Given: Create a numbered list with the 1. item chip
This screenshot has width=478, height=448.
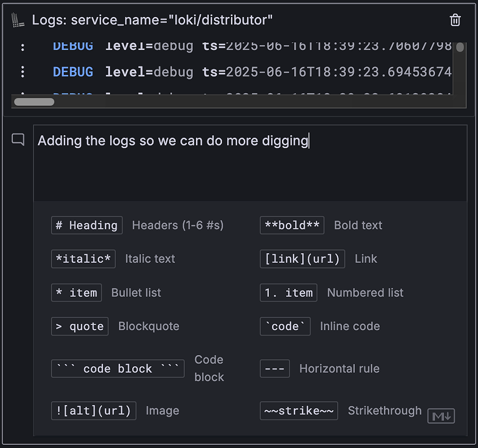Looking at the screenshot, I should (x=288, y=292).
